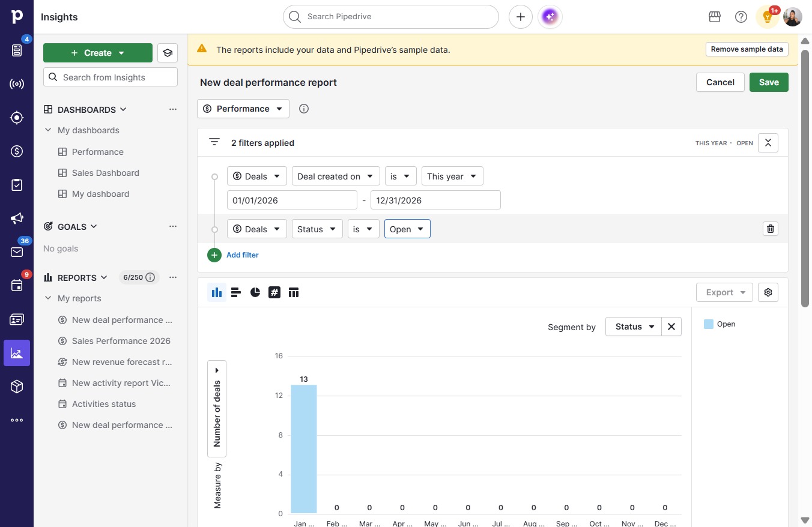Image resolution: width=812 pixels, height=527 pixels.
Task: Open the More ellipsis sidebar menu
Action: click(17, 420)
